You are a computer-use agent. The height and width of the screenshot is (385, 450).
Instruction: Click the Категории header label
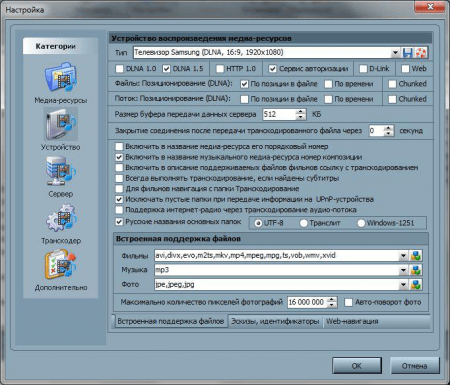(x=56, y=46)
